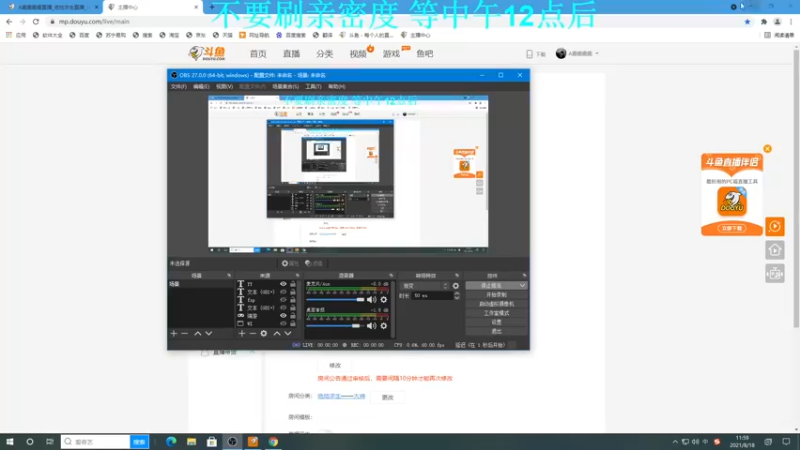The height and width of the screenshot is (450, 800).
Task: Open Mic/Aux channel settings gear
Action: coord(384,299)
